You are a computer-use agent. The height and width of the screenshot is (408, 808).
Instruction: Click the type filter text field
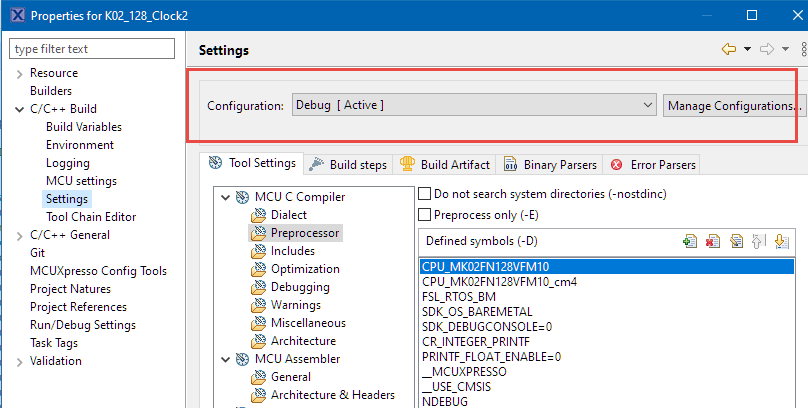[92, 49]
